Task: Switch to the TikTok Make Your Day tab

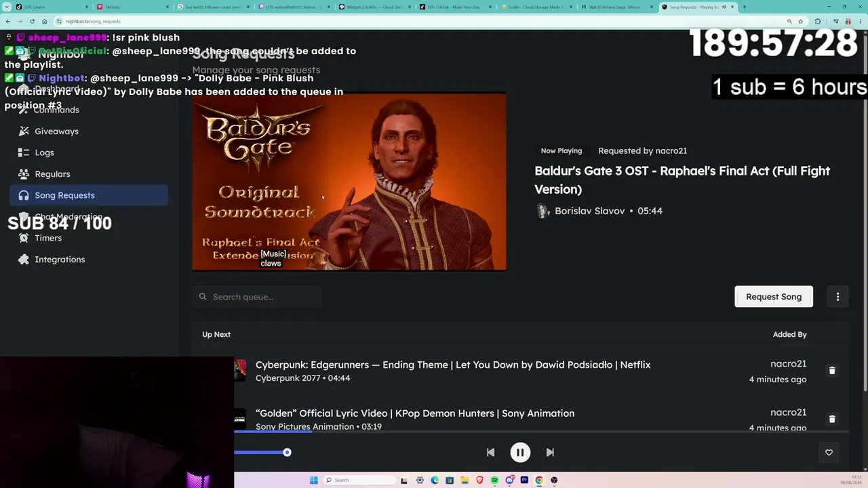Action: click(454, 7)
